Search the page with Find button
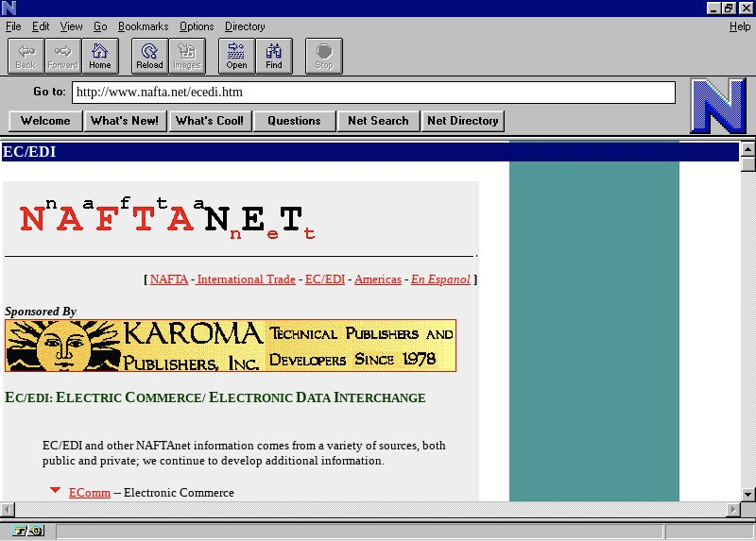Image resolution: width=756 pixels, height=541 pixels. 273,56
